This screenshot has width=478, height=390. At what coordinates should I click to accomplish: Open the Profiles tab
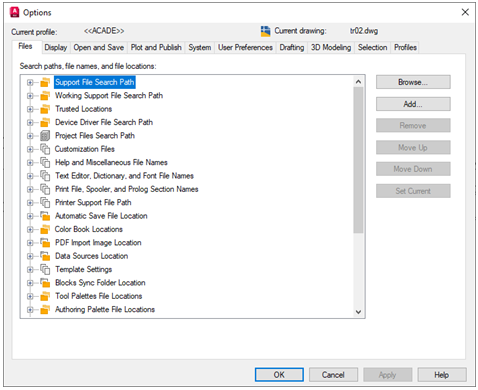tap(405, 47)
